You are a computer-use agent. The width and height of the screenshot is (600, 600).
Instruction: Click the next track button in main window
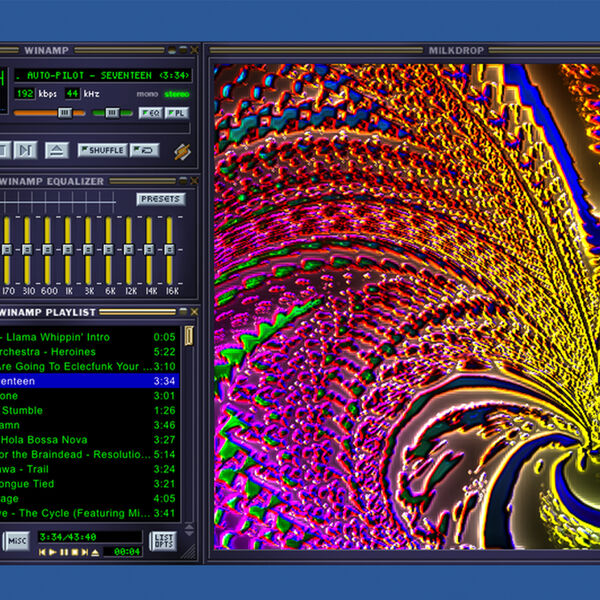pyautogui.click(x=26, y=150)
